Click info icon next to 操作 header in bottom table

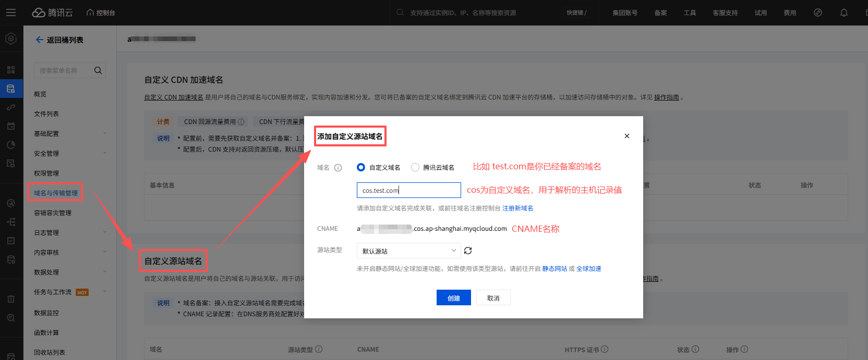click(744, 349)
